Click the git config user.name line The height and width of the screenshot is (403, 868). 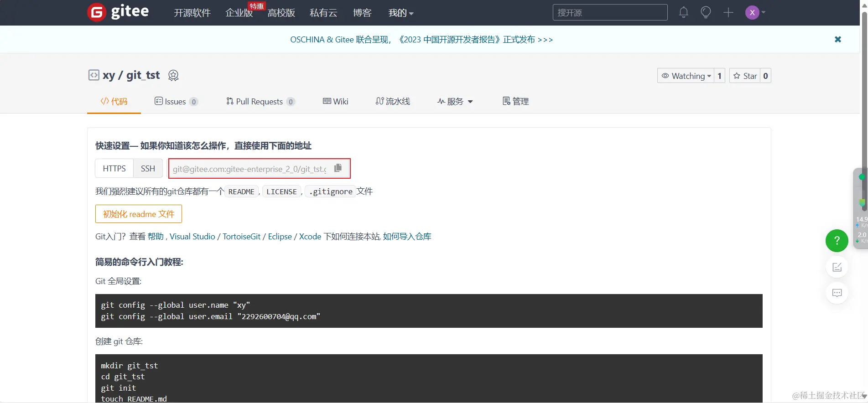[x=176, y=305]
